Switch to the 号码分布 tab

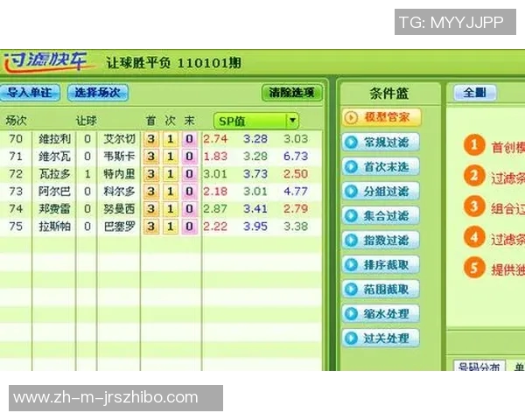pos(479,366)
